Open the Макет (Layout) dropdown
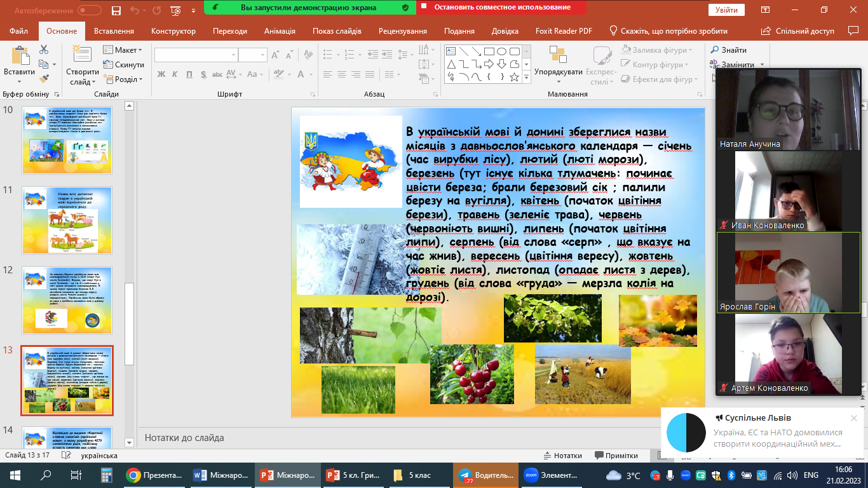The image size is (868, 488). coord(122,50)
